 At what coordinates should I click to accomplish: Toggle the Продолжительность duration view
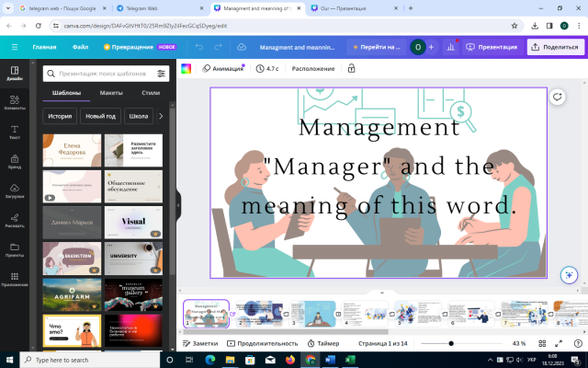tap(263, 343)
